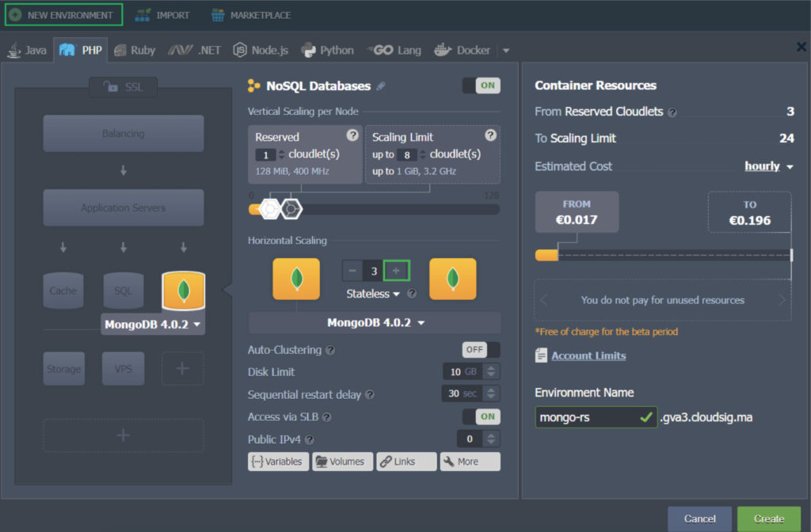Adjust Reserved cloudlets stepper arrows
The width and height of the screenshot is (811, 532).
pos(281,154)
